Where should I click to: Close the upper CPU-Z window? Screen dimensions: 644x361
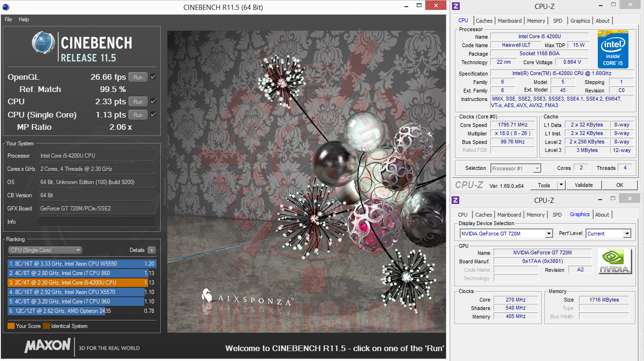click(630, 5)
